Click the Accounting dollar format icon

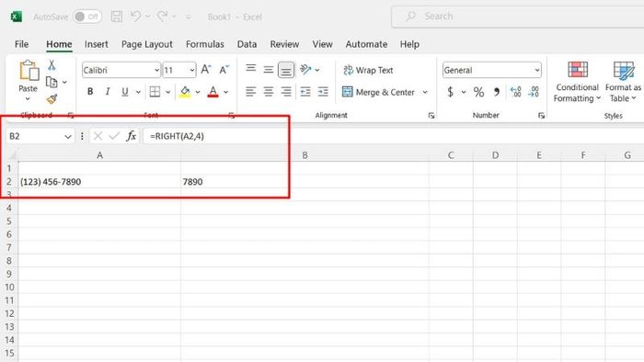[x=450, y=92]
